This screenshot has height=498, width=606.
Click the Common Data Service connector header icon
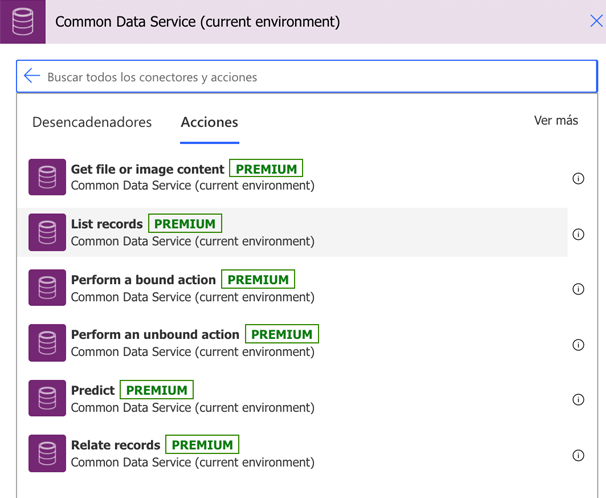(22, 22)
